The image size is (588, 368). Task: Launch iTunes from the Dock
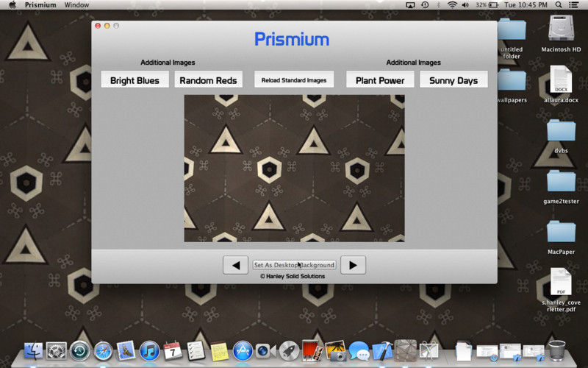point(149,351)
